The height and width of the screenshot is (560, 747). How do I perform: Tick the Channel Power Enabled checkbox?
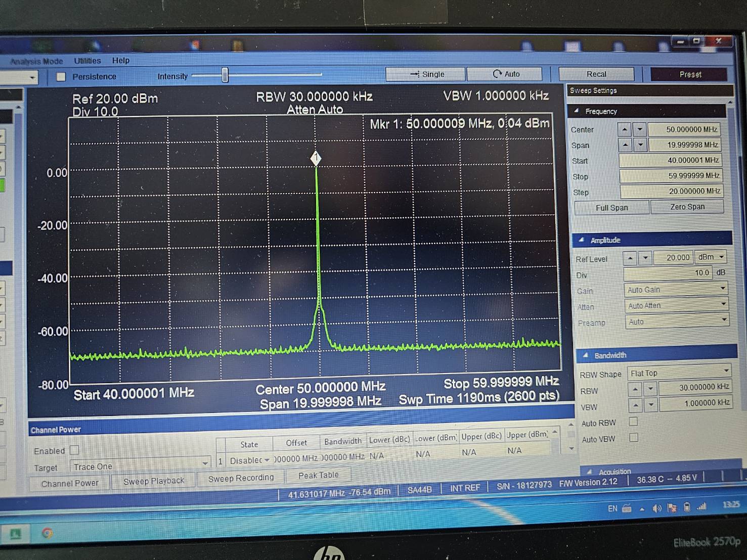(74, 450)
